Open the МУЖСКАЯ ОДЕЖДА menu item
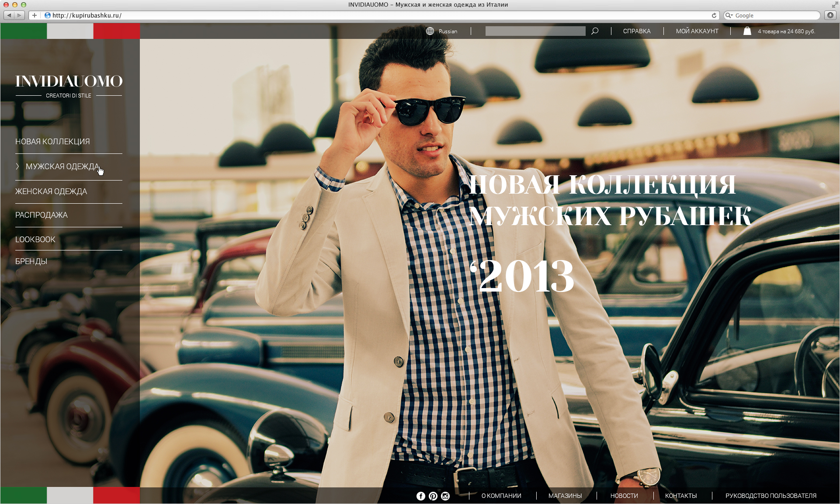Image resolution: width=840 pixels, height=504 pixels. click(x=62, y=167)
